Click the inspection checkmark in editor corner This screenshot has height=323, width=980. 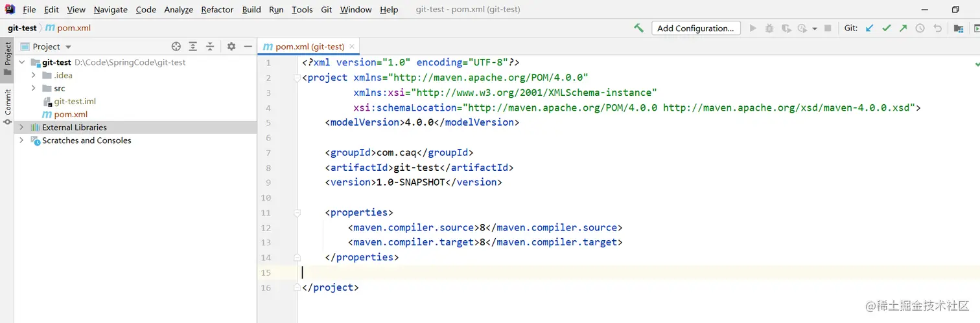pos(977,65)
